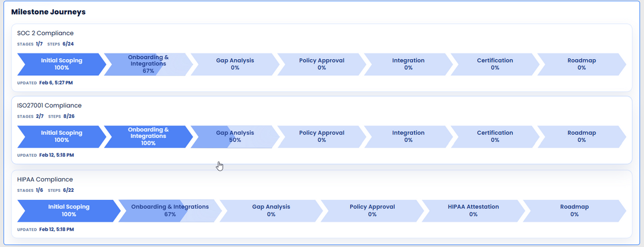Click the Certification stage in SOC 2 journey
This screenshot has height=247, width=644.
(x=495, y=64)
